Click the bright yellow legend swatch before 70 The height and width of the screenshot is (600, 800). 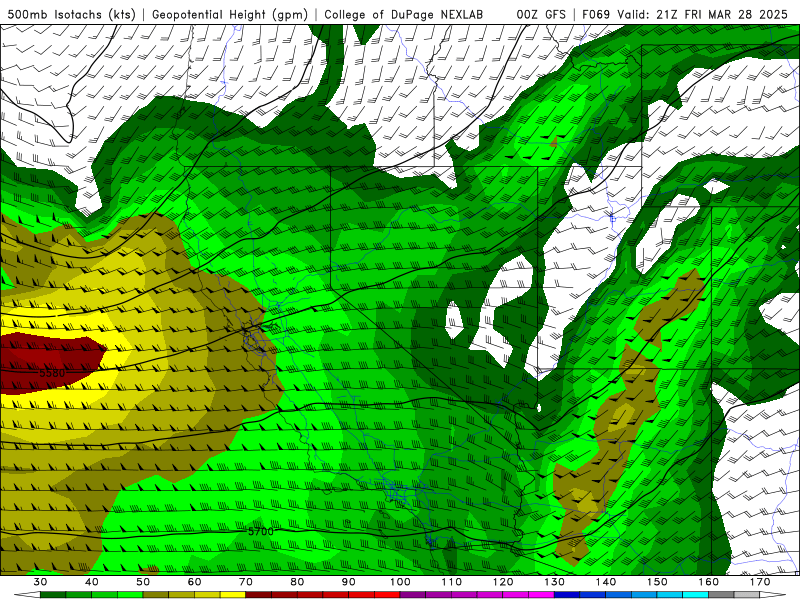tap(233, 596)
